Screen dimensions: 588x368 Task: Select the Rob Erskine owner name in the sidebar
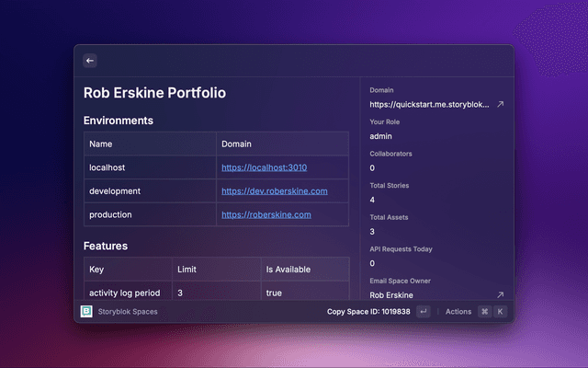tap(390, 295)
